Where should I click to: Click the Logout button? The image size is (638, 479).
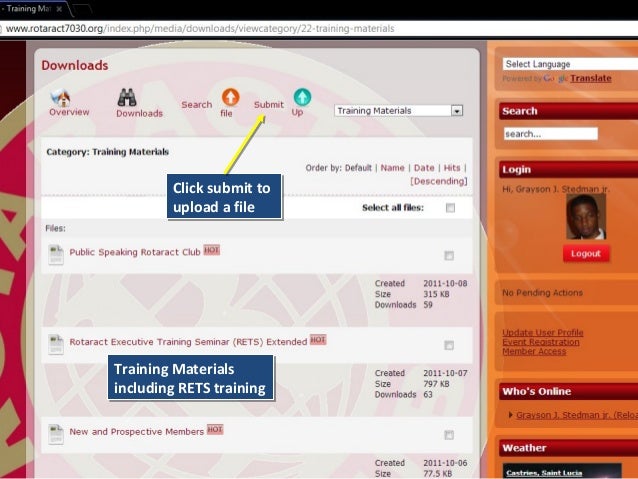(x=586, y=254)
